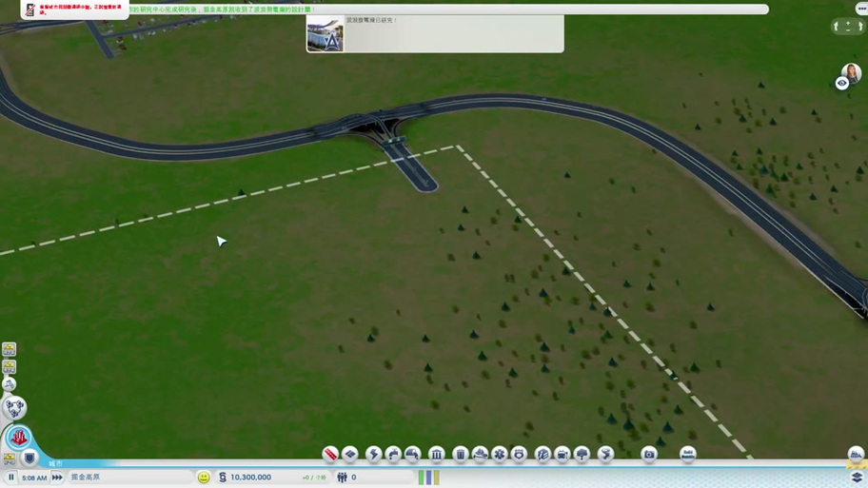Open the region view cluster icon
The width and height of the screenshot is (868, 488).
(x=14, y=408)
